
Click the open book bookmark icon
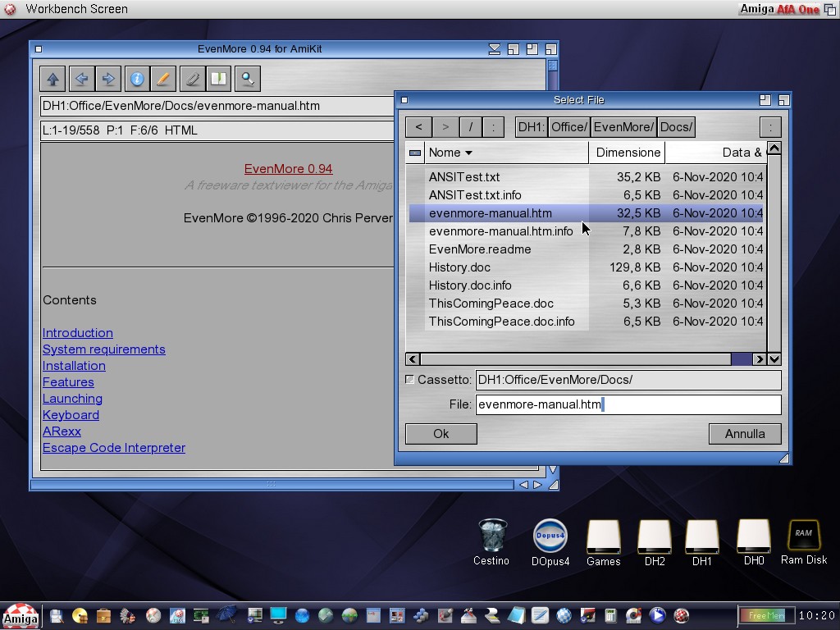(218, 79)
